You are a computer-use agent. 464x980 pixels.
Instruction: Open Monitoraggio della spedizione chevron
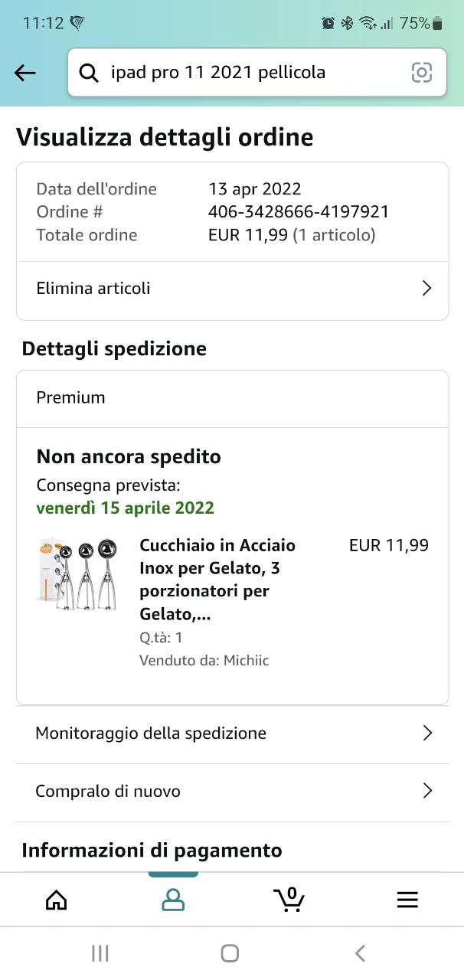(x=427, y=733)
